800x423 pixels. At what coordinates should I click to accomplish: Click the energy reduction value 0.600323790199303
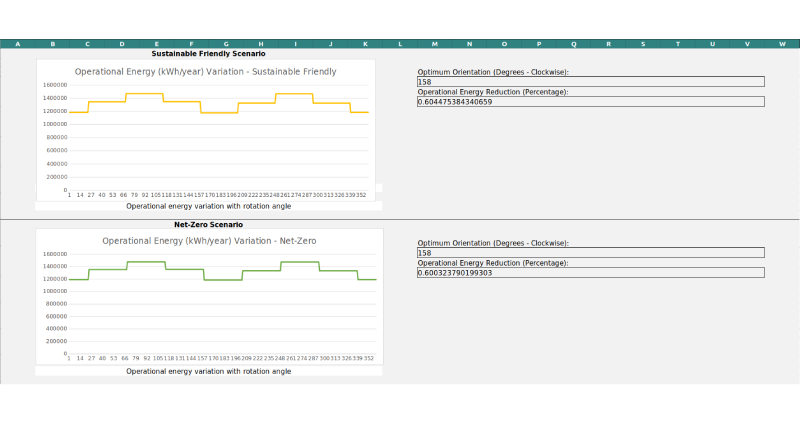click(x=590, y=272)
